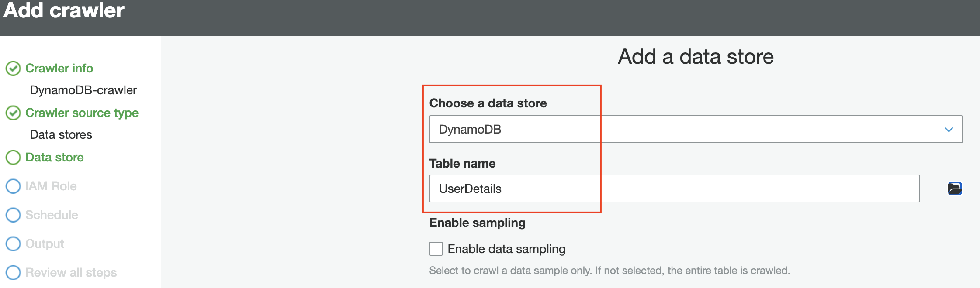Click the DynamoDB-crawler name in sidebar
The height and width of the screenshot is (288, 980).
pyautogui.click(x=83, y=90)
